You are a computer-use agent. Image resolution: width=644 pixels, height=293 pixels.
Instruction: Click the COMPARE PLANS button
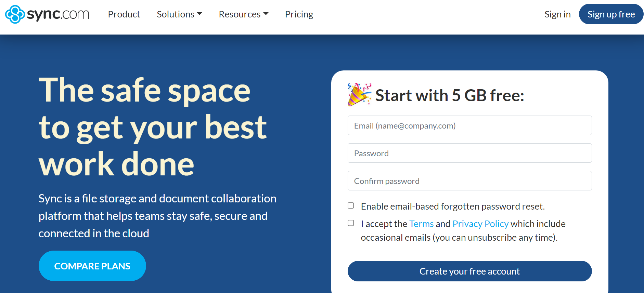(x=92, y=266)
